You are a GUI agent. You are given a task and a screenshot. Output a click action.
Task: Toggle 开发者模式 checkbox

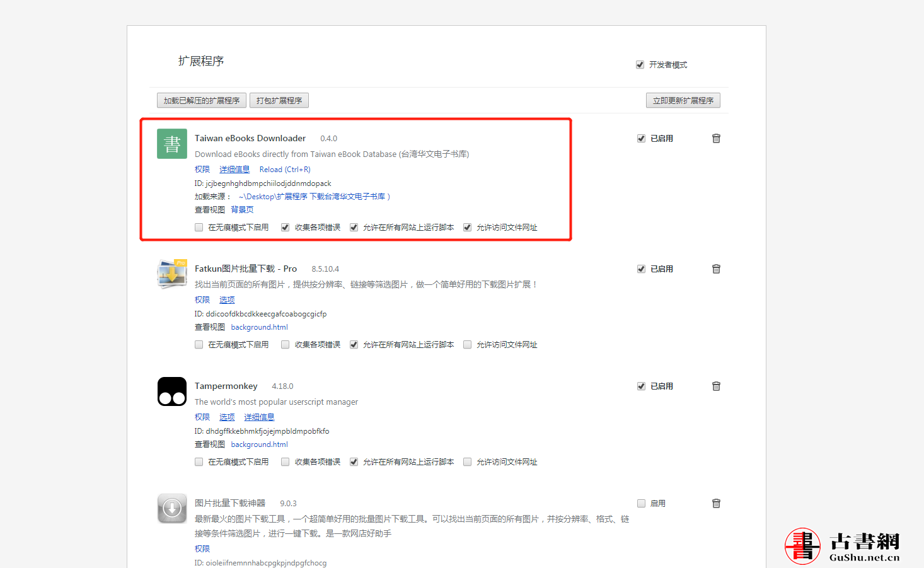pos(640,65)
